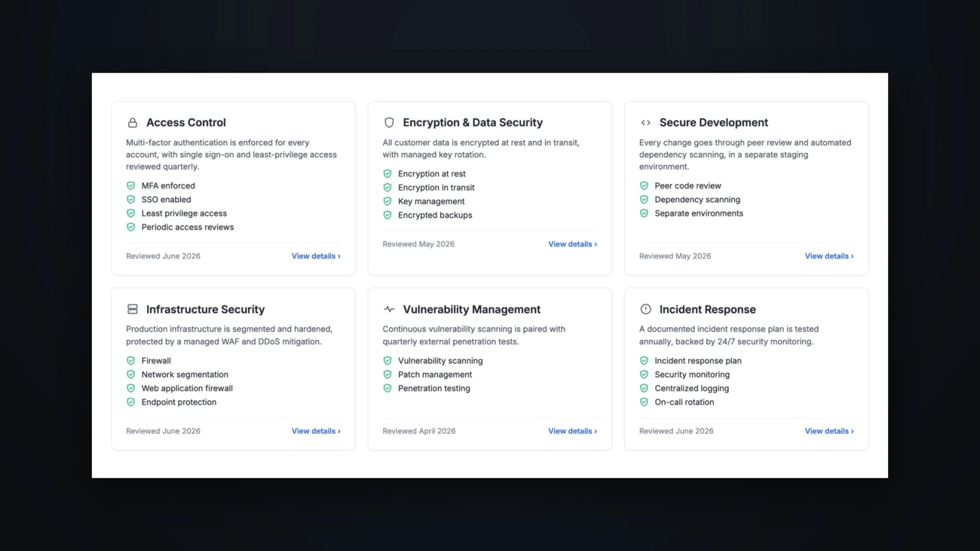The height and width of the screenshot is (551, 980).
Task: Click the shield check beside Web application firewall
Action: pyautogui.click(x=131, y=388)
